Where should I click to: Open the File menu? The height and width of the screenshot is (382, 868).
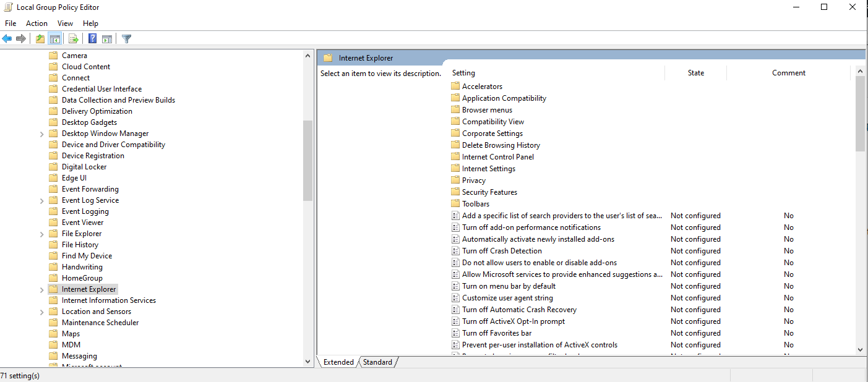(x=11, y=23)
